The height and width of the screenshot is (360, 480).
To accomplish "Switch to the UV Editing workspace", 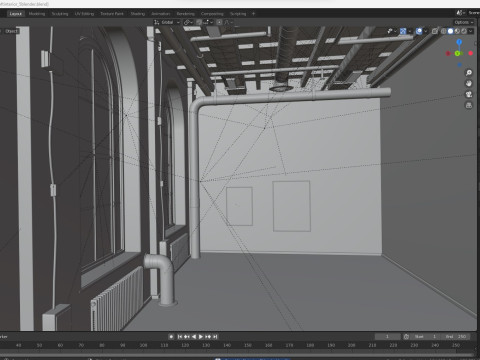I will coord(84,14).
